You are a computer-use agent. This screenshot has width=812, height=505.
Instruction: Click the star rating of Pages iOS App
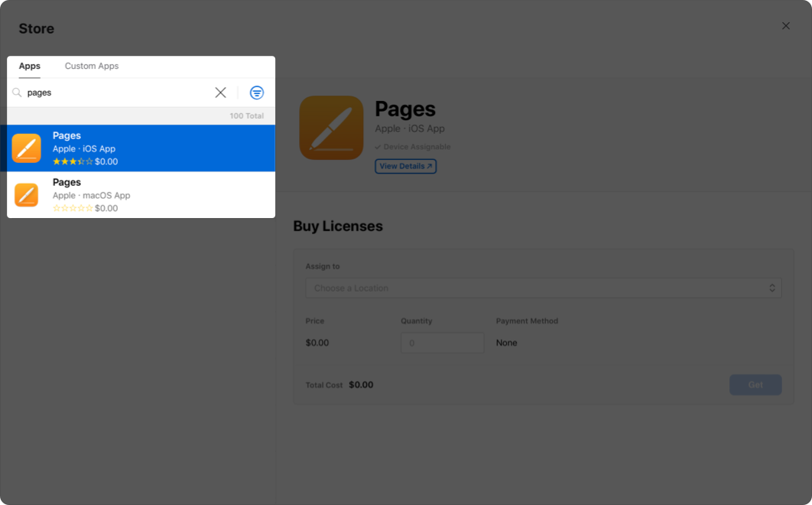click(x=73, y=162)
